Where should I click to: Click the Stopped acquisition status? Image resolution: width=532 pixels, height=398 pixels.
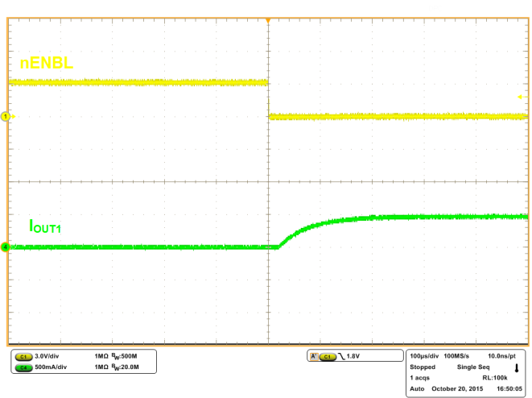coord(423,366)
